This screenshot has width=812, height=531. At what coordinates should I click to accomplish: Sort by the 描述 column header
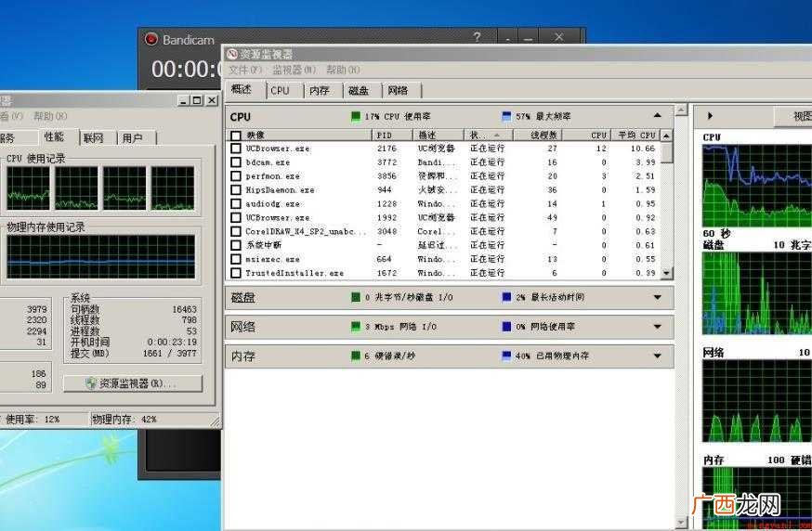439,136
